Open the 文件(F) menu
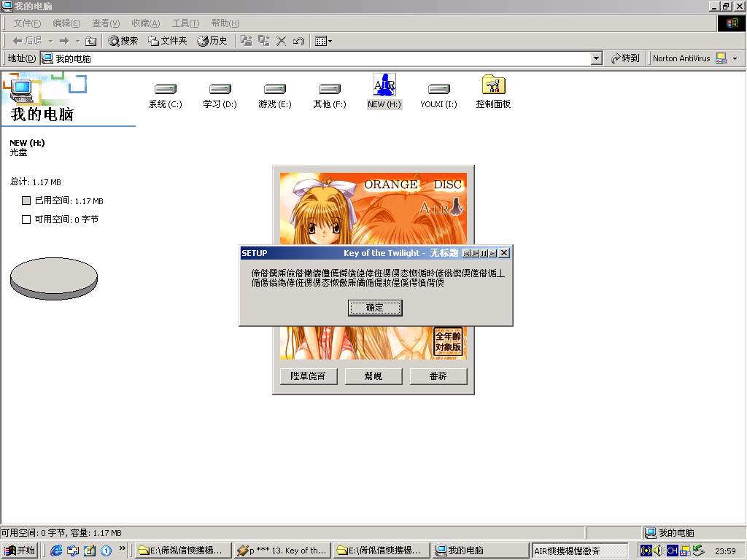 pos(27,23)
